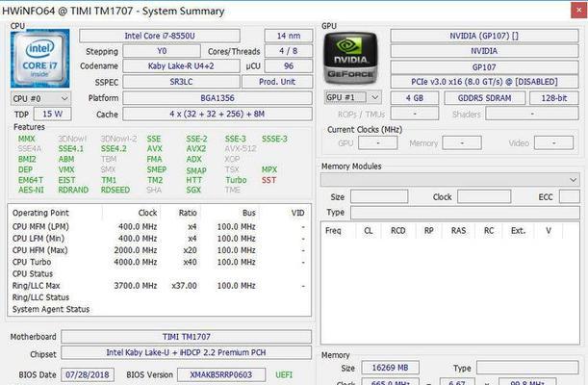This screenshot has height=385, width=588.
Task: Click the Operating Point column header
Action: (40, 213)
